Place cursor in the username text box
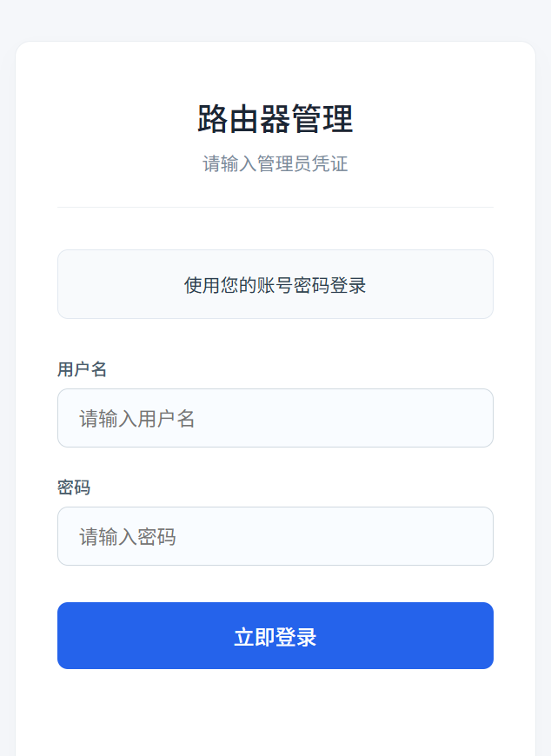551x756 pixels. pyautogui.click(x=275, y=418)
